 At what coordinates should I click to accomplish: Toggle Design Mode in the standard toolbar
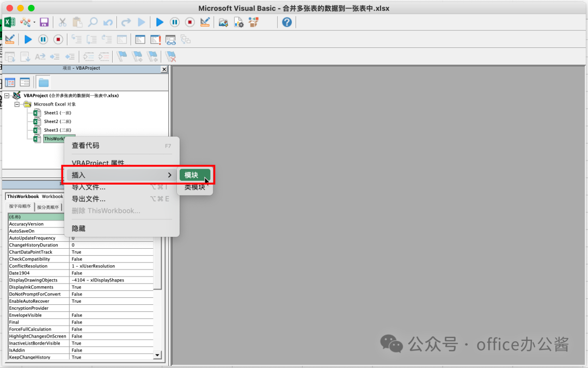[x=205, y=22]
